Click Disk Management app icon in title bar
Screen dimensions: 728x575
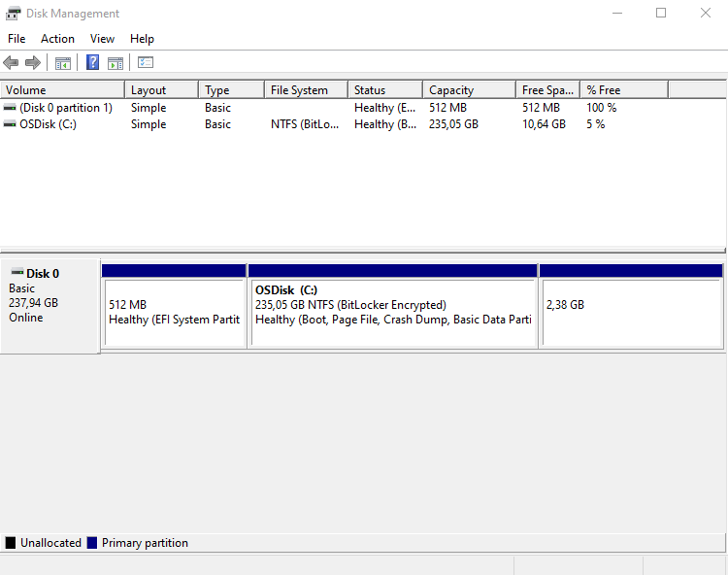[13, 13]
